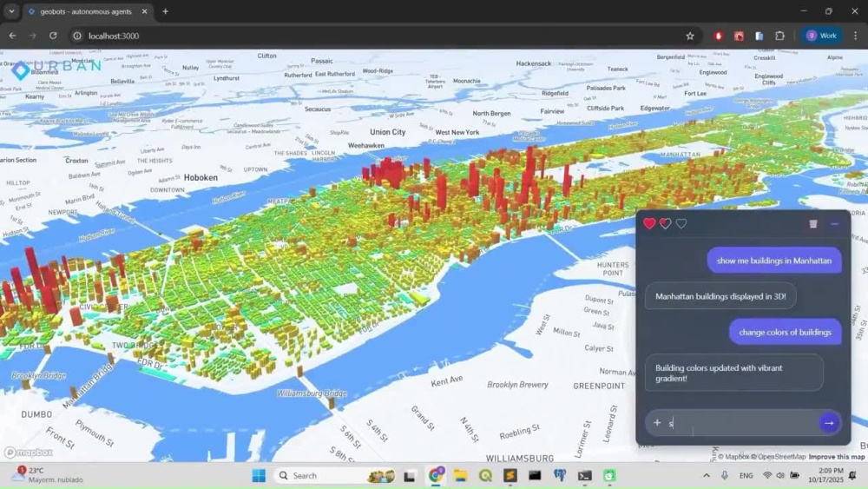Open Task View from the taskbar

(x=409, y=475)
